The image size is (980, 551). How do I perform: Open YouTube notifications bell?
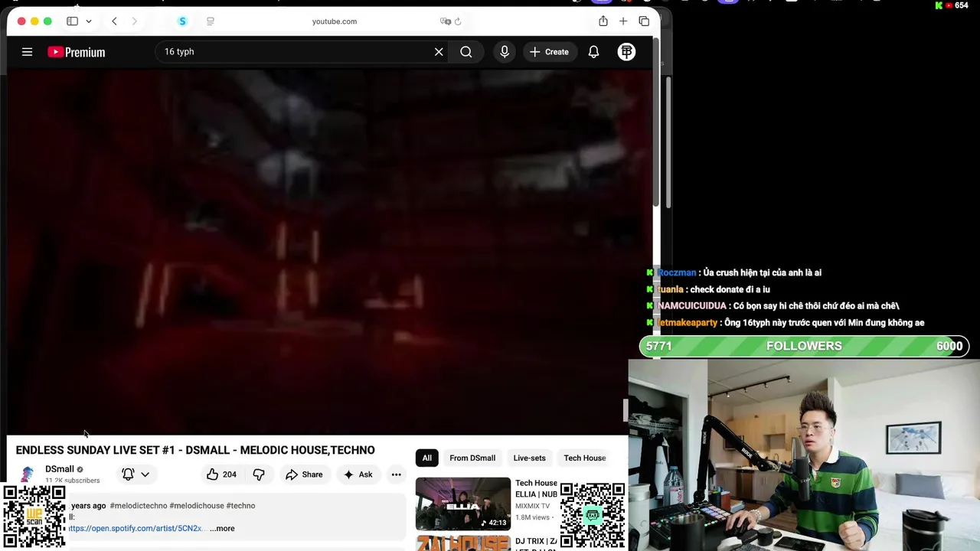pos(593,52)
